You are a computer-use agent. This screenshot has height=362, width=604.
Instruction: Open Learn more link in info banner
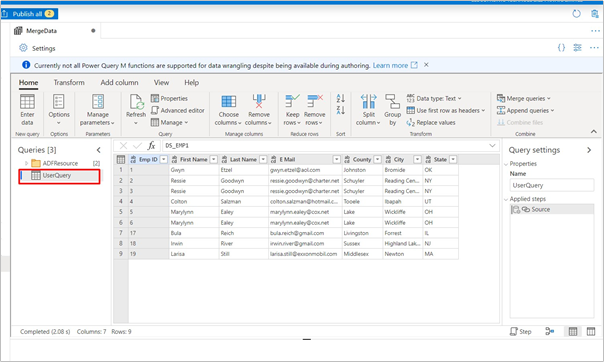(395, 65)
